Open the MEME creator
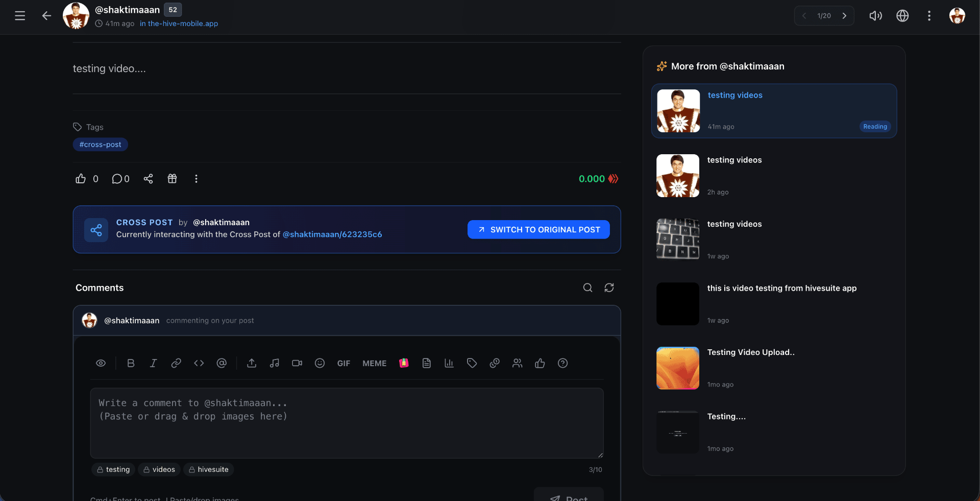The image size is (980, 501). (x=374, y=363)
